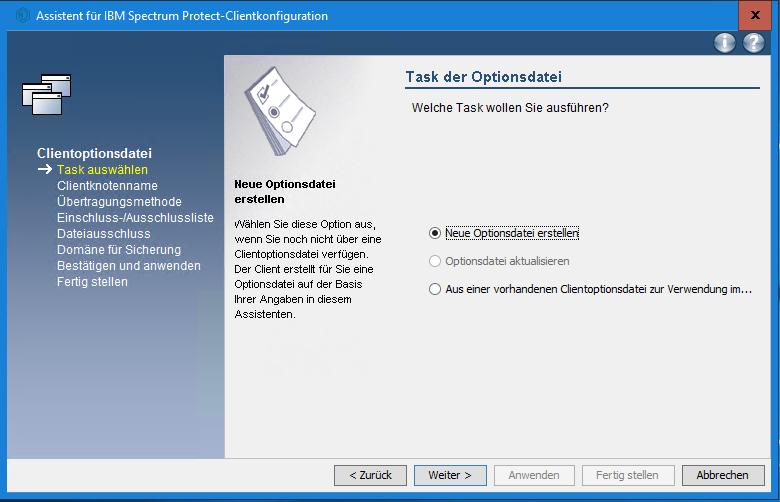Go to 'Task auswählen' step in sidebar
Screen dimensions: 780x502
tap(102, 170)
